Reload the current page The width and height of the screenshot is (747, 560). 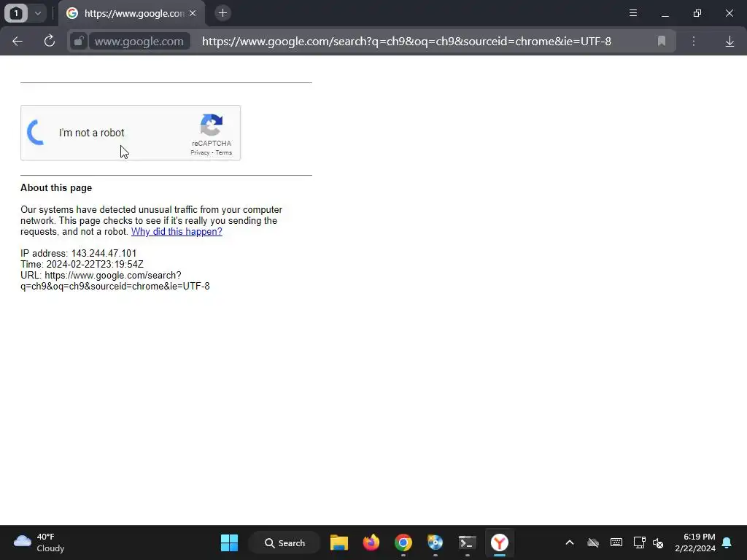[x=49, y=42]
